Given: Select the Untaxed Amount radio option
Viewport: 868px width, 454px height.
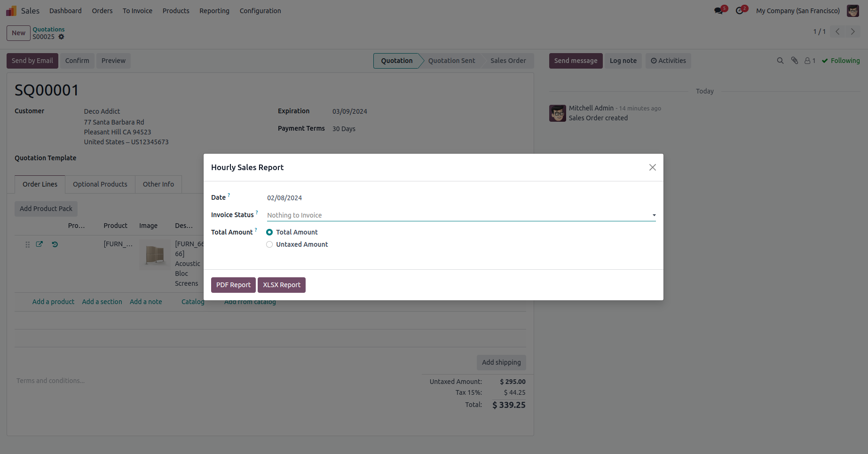Looking at the screenshot, I should point(269,244).
